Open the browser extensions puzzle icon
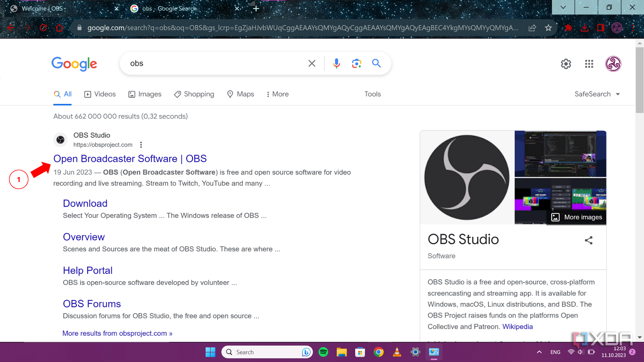This screenshot has width=644, height=362. (x=568, y=28)
